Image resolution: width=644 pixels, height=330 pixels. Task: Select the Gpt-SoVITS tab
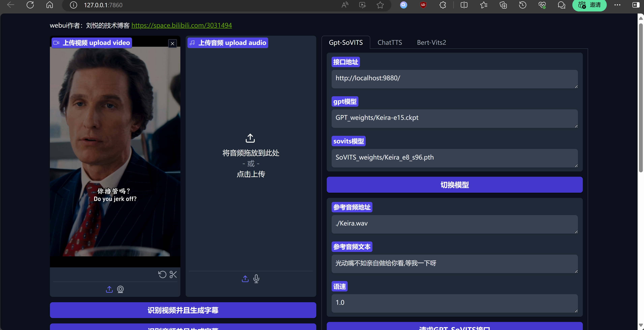coord(346,42)
